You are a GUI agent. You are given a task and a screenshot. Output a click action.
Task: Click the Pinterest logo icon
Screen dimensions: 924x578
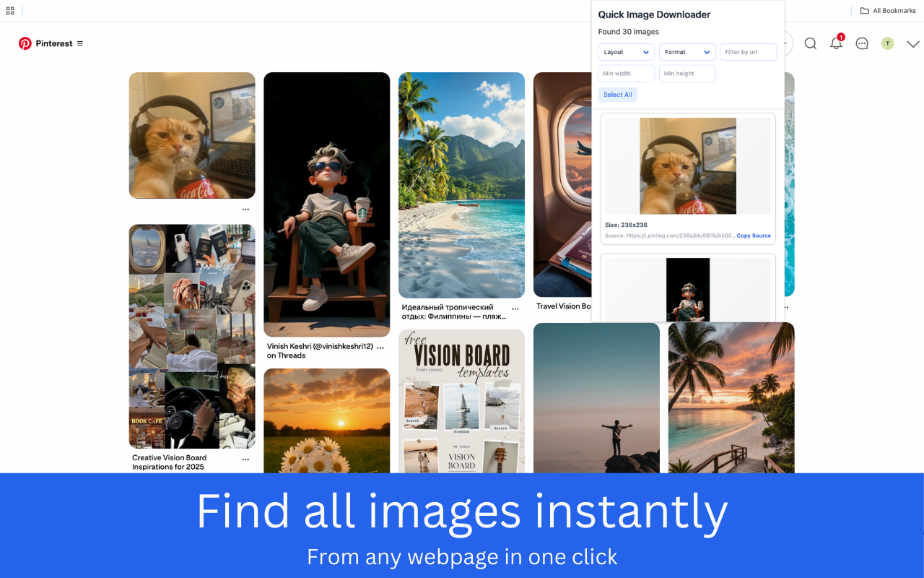coord(25,43)
